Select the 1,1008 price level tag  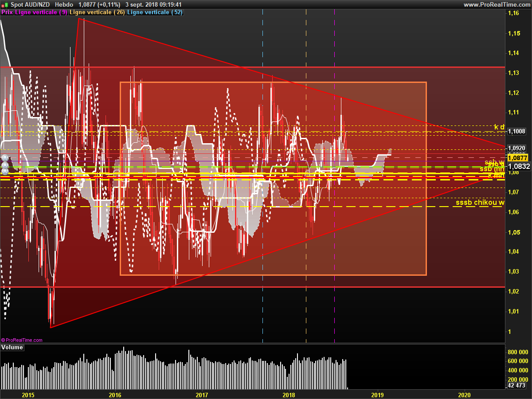click(517, 131)
